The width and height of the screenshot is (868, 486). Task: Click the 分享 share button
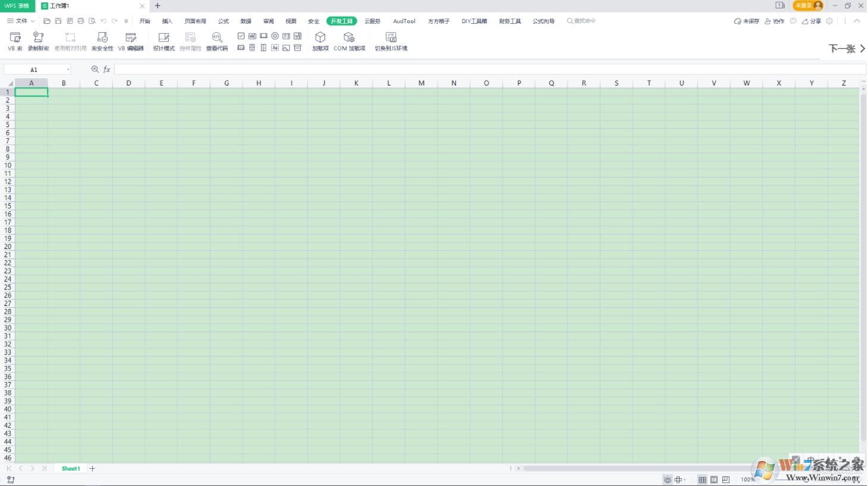(812, 21)
